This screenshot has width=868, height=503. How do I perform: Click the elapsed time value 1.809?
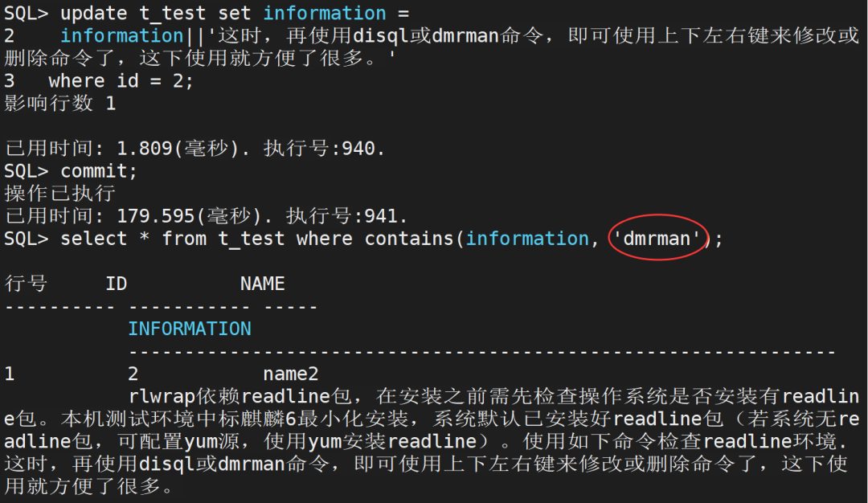tap(145, 149)
